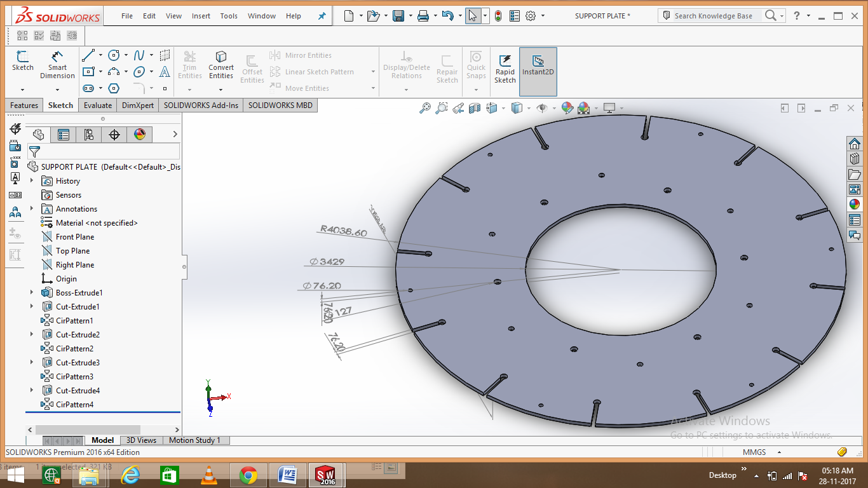This screenshot has height=488, width=868.
Task: Toggle the Rapid Sketch mode
Action: coord(505,66)
